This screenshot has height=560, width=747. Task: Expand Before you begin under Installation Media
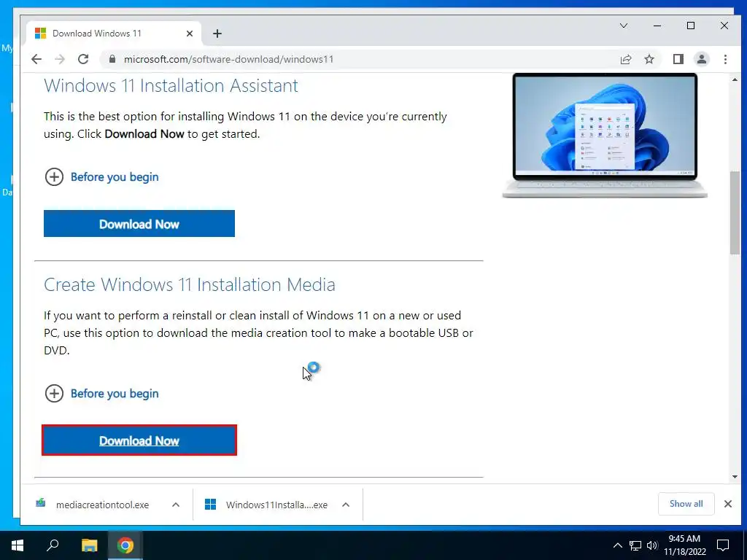tap(102, 393)
